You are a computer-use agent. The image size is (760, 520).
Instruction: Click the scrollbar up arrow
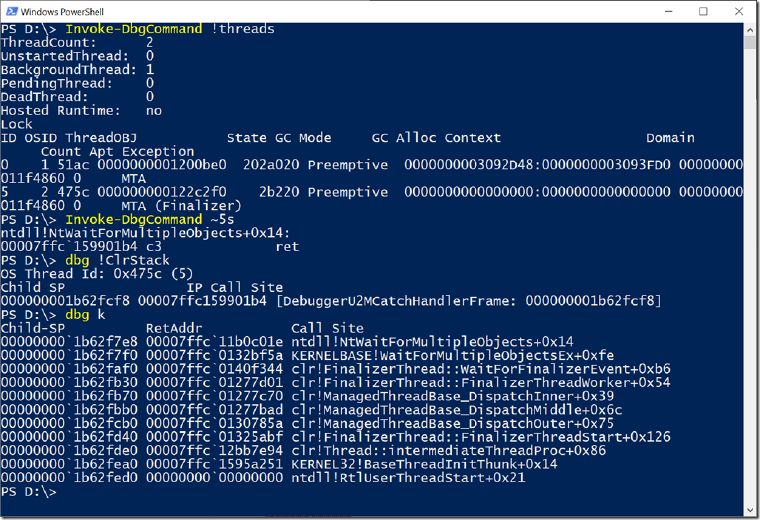[750, 29]
